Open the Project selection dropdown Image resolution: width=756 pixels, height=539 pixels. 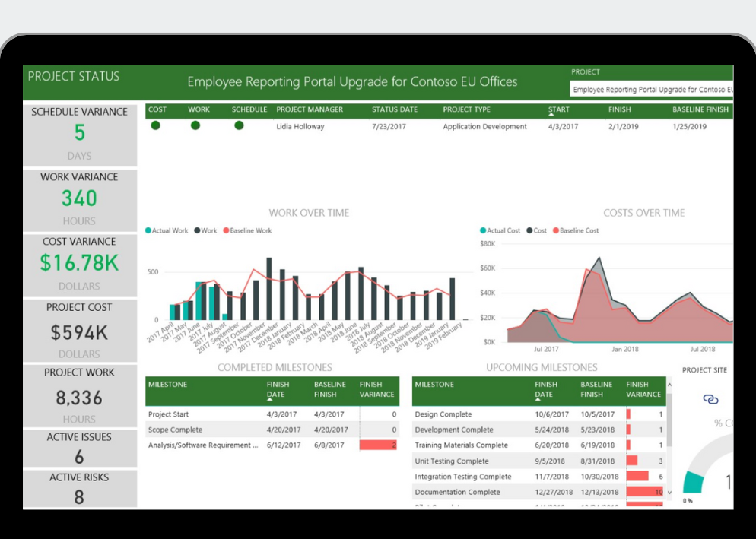tap(651, 90)
